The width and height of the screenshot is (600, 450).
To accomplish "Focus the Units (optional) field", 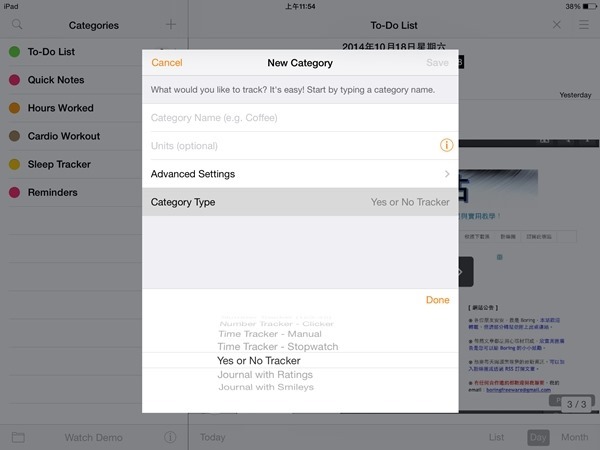I will pyautogui.click(x=291, y=146).
